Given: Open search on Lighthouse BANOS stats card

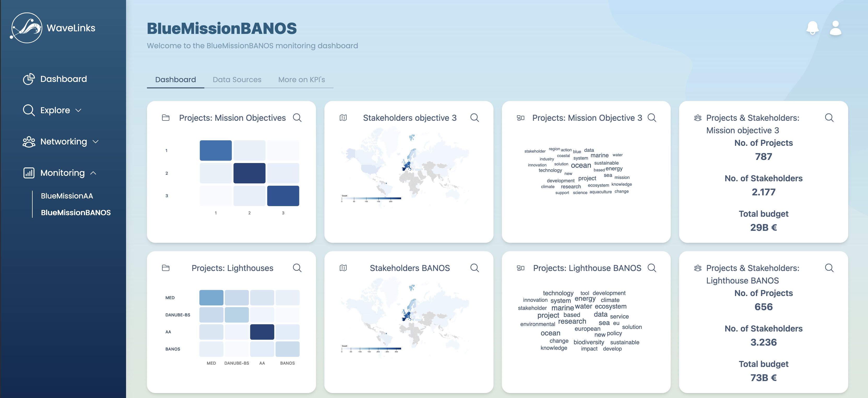Looking at the screenshot, I should [x=829, y=268].
